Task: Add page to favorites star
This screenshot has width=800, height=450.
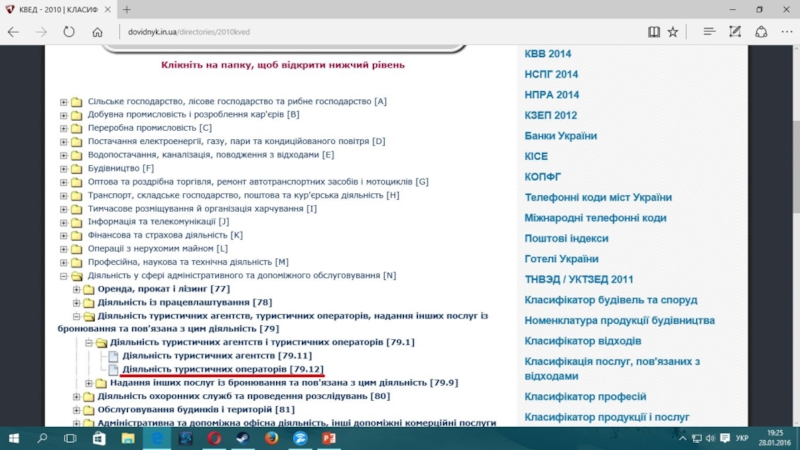Action: pyautogui.click(x=673, y=32)
